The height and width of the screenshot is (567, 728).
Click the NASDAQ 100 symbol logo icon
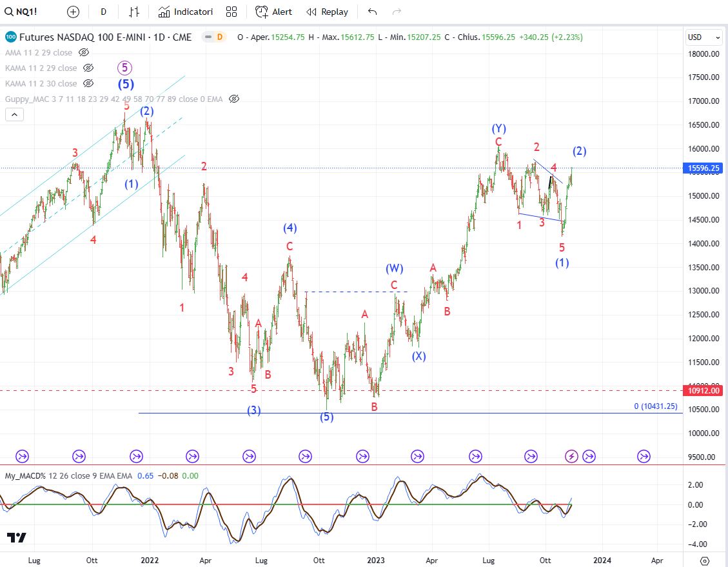coord(11,37)
